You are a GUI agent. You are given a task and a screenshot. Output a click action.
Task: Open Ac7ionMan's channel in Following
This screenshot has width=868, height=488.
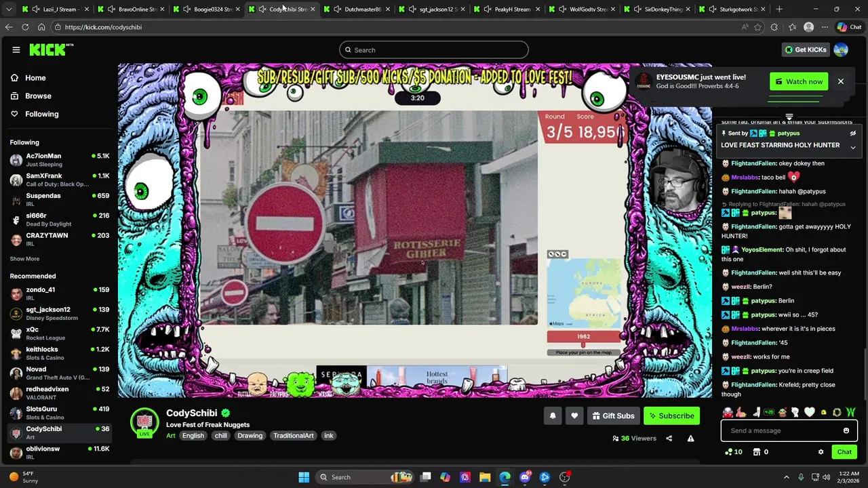coord(59,160)
